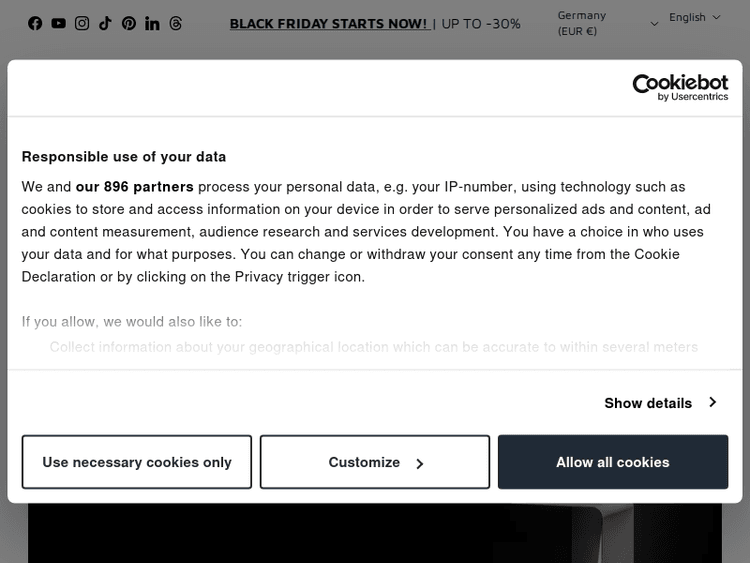Viewport: 750px width, 563px height.
Task: Click the 'UP TO -30%' promo text
Action: click(x=481, y=23)
